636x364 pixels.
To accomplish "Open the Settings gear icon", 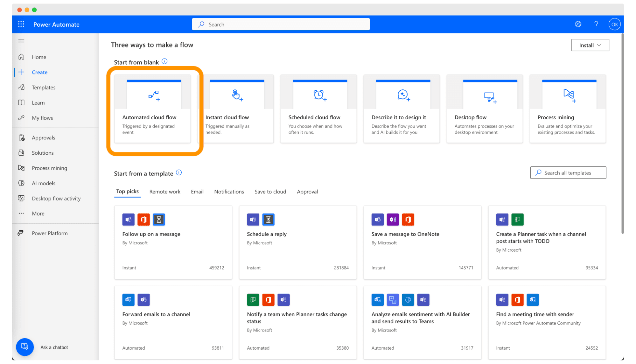I will tap(578, 24).
